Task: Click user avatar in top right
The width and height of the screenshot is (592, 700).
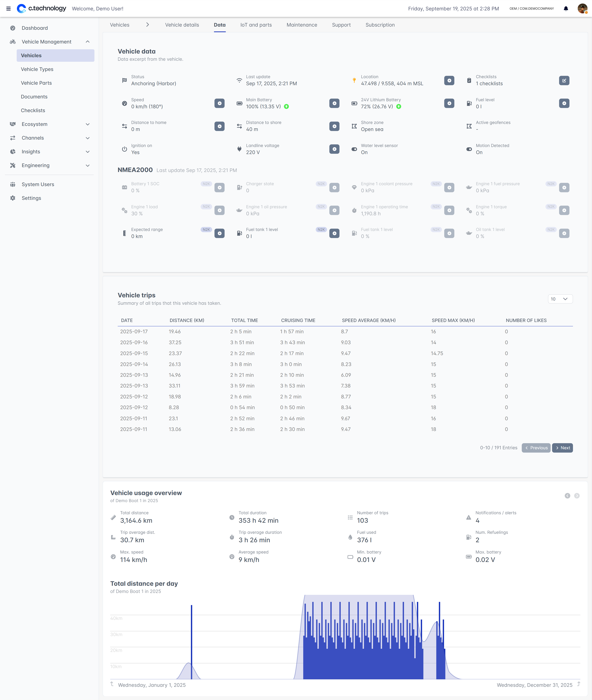Action: point(582,9)
